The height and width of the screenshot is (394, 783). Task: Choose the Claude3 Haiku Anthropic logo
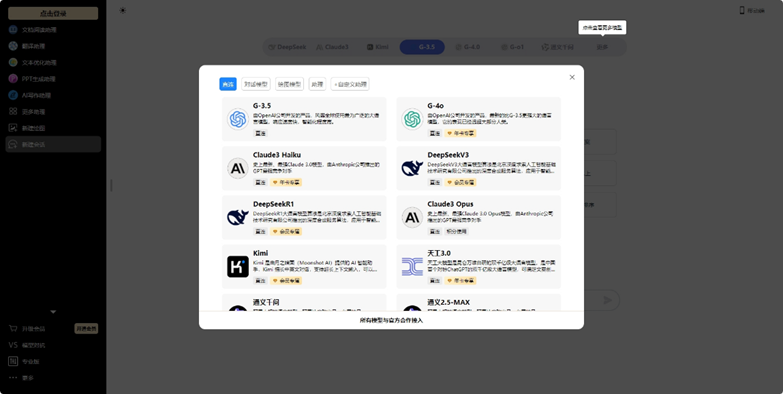click(x=238, y=168)
